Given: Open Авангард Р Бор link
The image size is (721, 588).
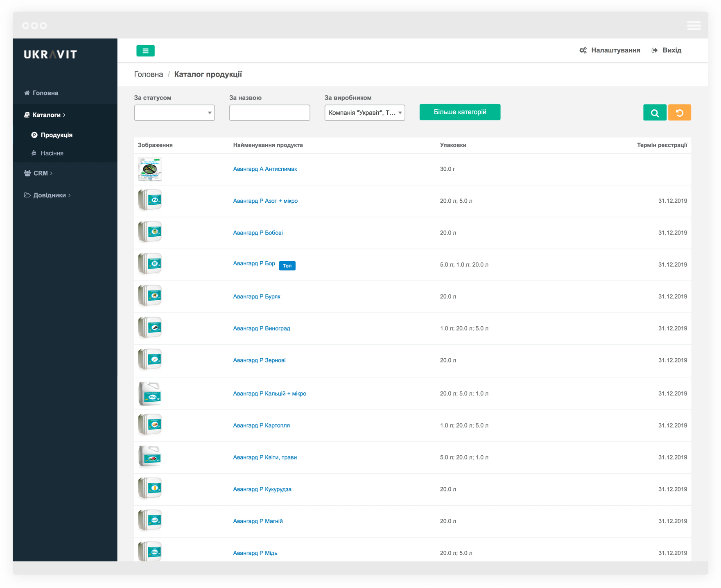Looking at the screenshot, I should 254,264.
